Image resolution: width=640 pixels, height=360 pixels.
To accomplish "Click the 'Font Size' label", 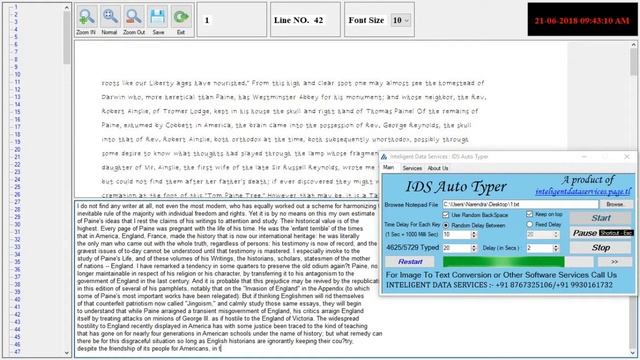I will tap(366, 20).
